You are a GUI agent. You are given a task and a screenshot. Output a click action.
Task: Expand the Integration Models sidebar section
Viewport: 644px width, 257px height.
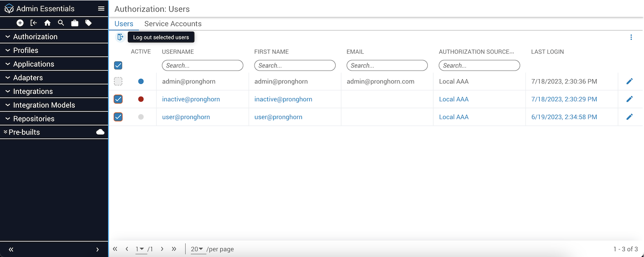coord(44,105)
